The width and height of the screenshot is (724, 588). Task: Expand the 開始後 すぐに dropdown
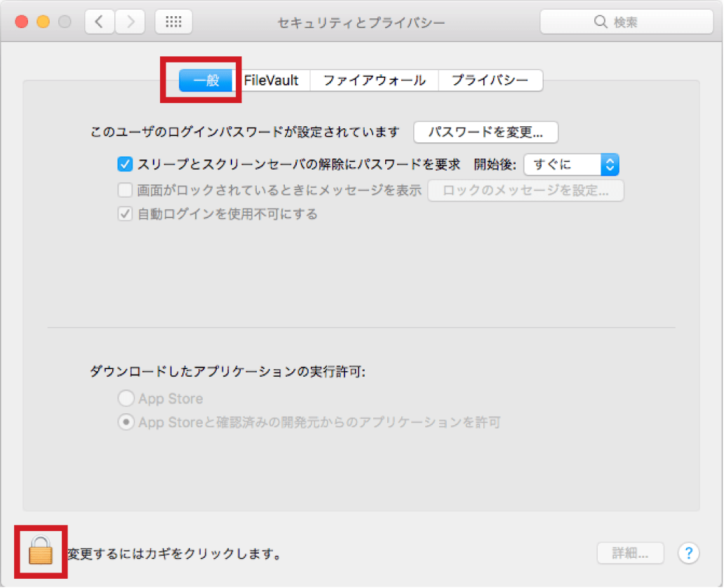point(571,165)
